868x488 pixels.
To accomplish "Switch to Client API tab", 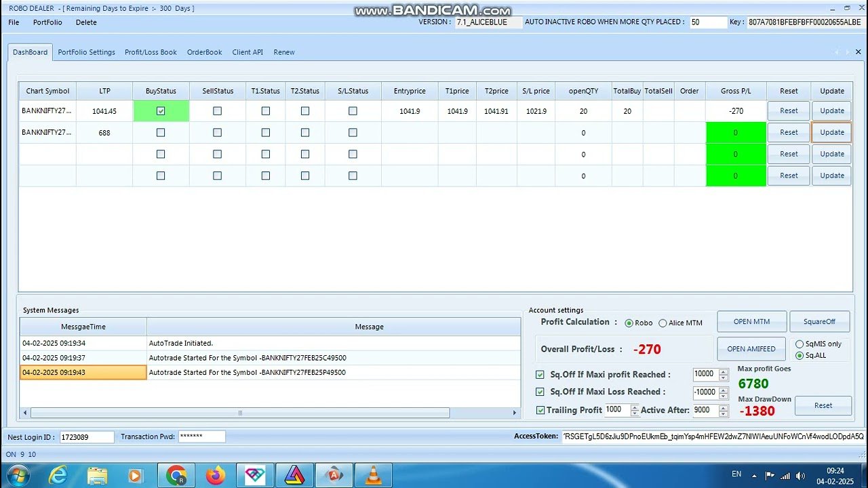I will (248, 52).
